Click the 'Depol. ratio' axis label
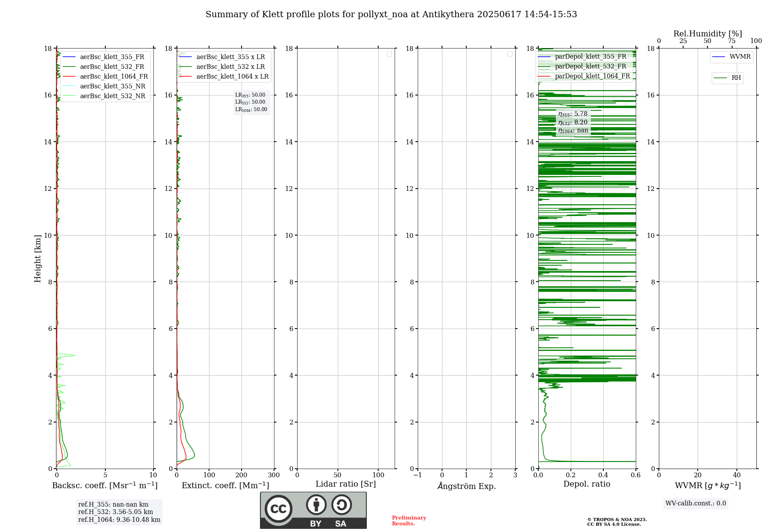Image resolution: width=783 pixels, height=532 pixels. point(587,484)
